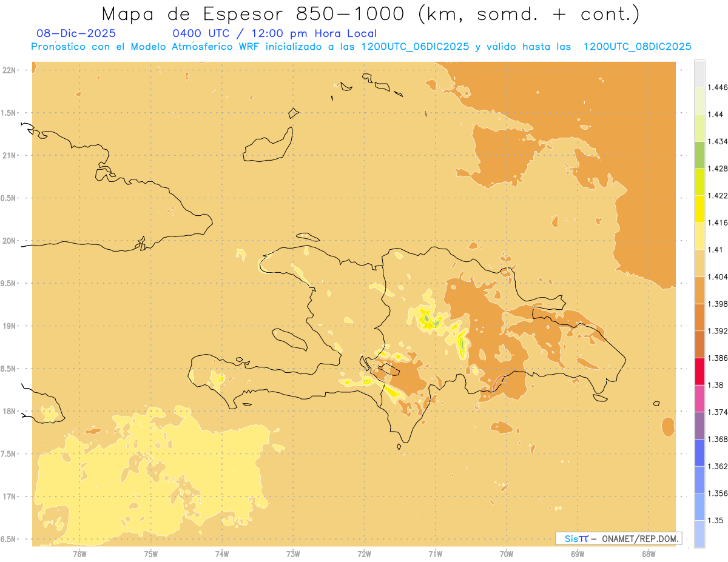Click the longitude label '68W'

click(649, 554)
